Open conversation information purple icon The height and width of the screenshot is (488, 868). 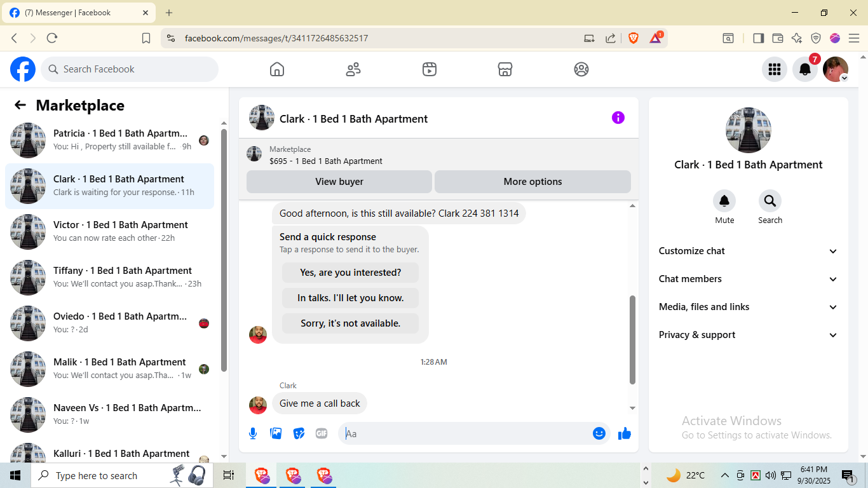[618, 118]
